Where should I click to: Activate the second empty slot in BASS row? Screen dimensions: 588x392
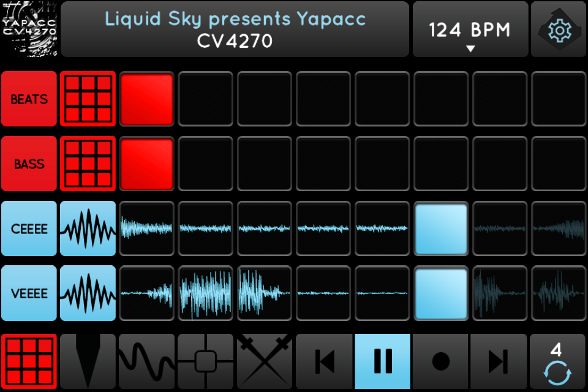click(265, 164)
